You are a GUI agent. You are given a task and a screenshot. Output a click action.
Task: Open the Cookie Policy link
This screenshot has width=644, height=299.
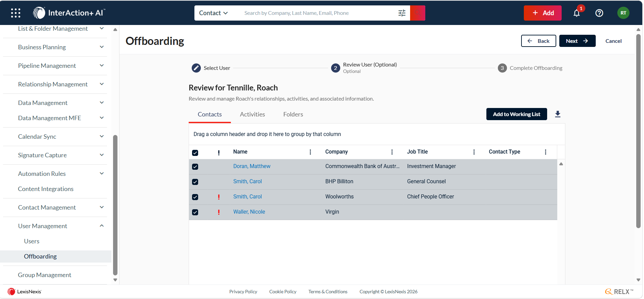point(283,292)
